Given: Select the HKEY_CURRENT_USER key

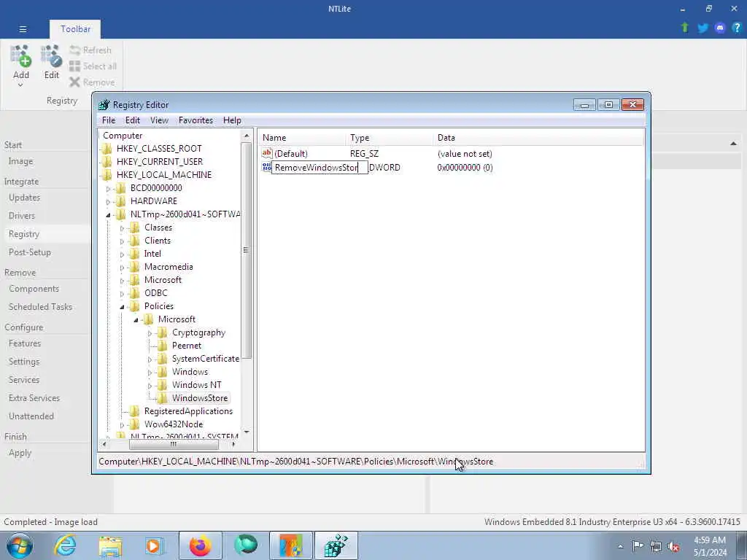Looking at the screenshot, I should coord(160,162).
